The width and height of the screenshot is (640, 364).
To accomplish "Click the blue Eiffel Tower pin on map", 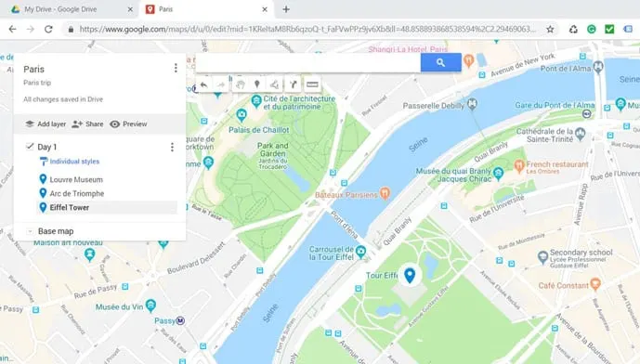I will click(x=410, y=275).
